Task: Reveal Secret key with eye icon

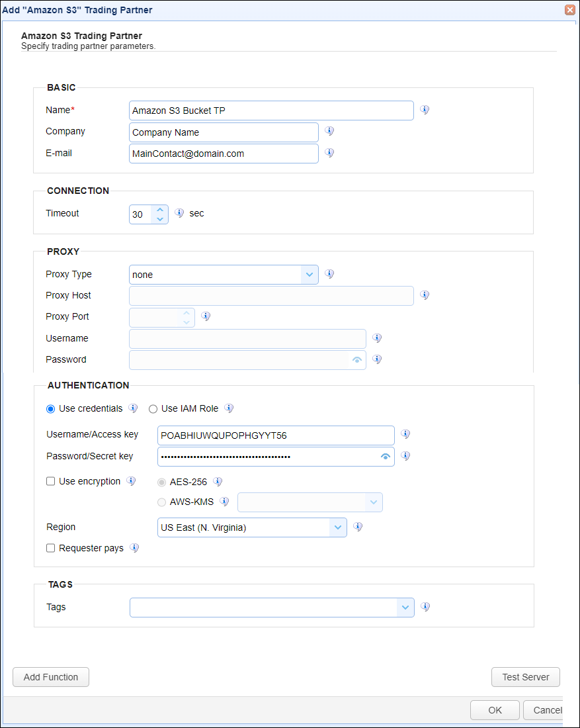Action: [x=385, y=457]
